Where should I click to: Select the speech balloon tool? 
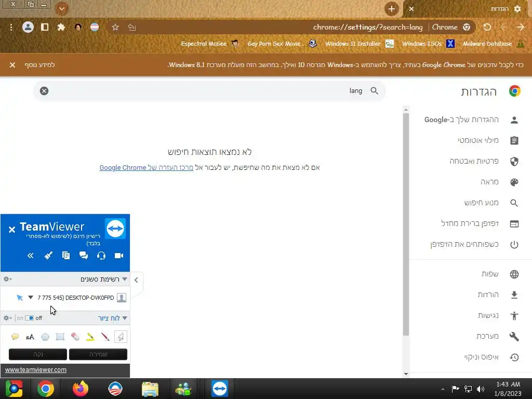[15, 337]
